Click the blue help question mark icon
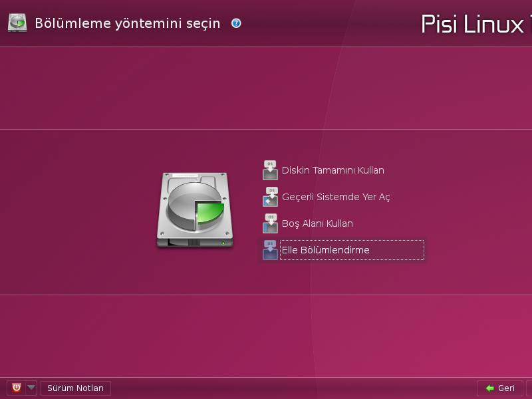The height and width of the screenshot is (399, 532). coord(236,23)
